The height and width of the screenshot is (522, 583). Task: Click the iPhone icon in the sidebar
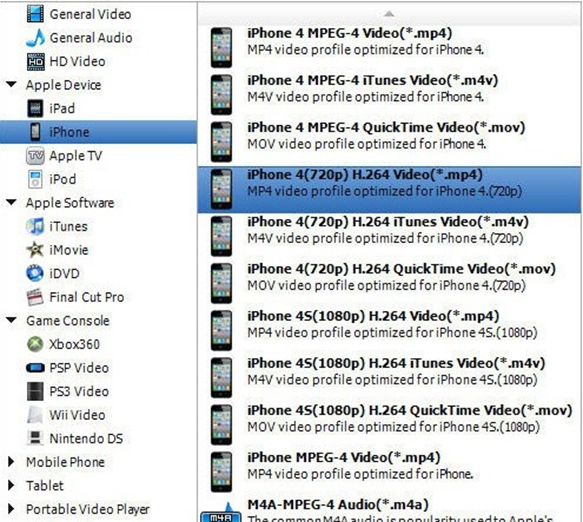(x=35, y=132)
